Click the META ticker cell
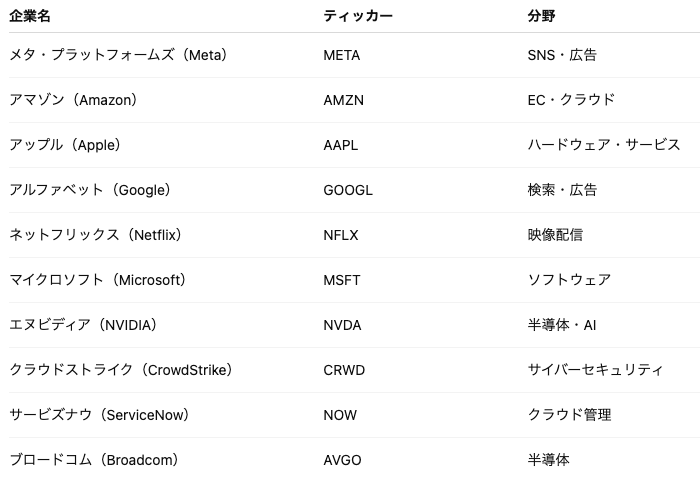The width and height of the screenshot is (700, 484). (x=342, y=55)
